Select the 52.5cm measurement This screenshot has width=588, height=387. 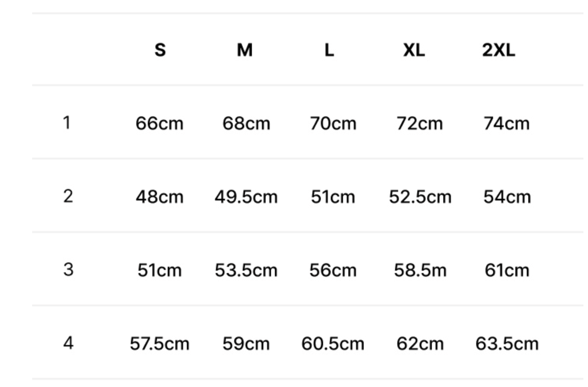pos(420,197)
